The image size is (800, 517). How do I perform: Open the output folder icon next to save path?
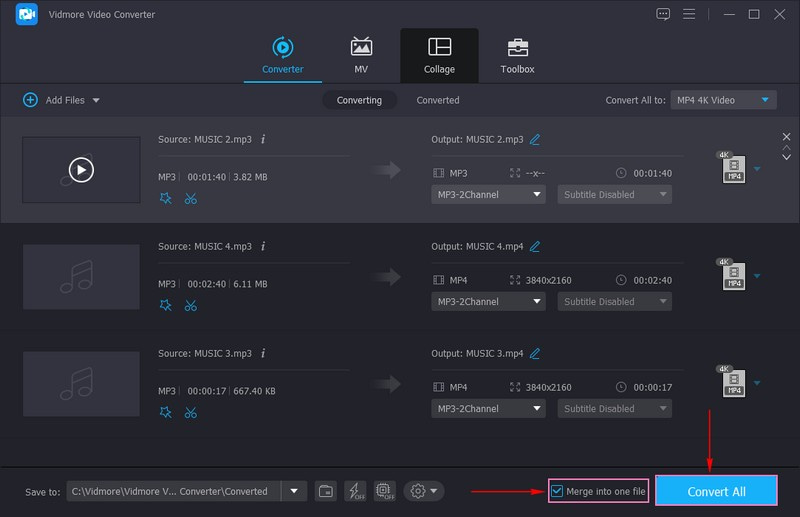point(326,491)
